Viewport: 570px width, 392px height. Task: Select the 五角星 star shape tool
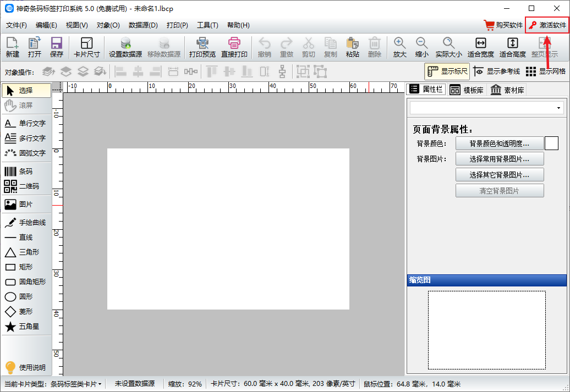(26, 326)
